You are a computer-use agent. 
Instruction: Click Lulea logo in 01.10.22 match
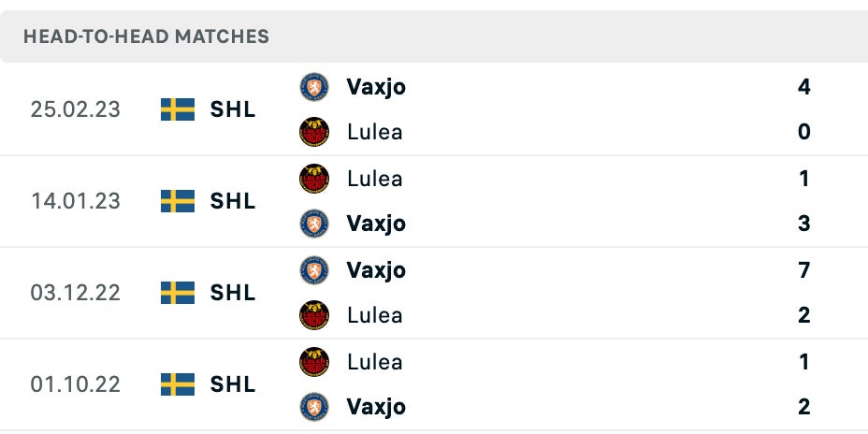click(x=314, y=362)
